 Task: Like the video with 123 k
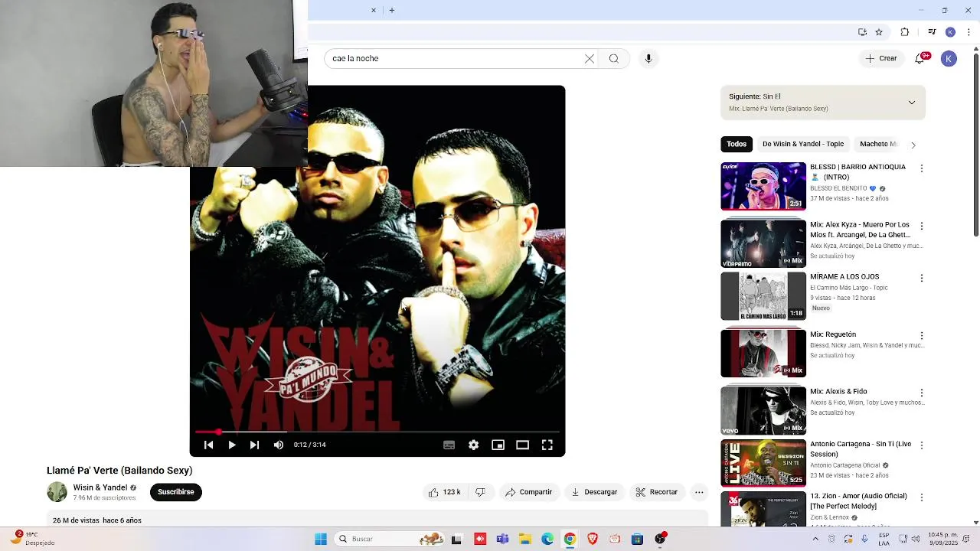coord(444,492)
